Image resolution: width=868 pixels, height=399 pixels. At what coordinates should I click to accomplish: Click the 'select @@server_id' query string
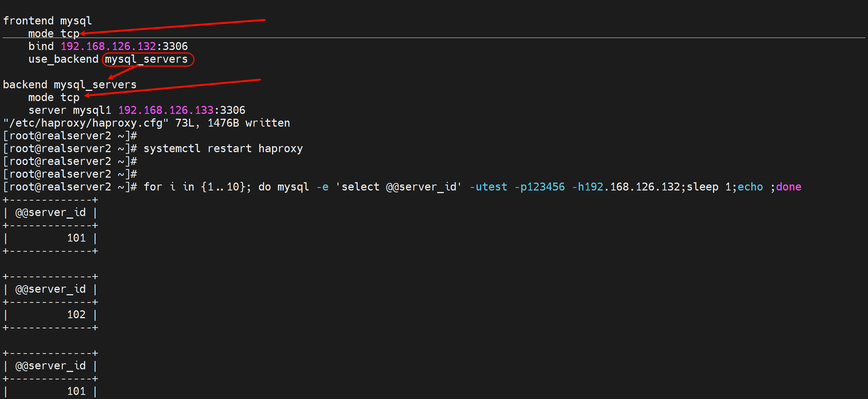click(x=398, y=187)
